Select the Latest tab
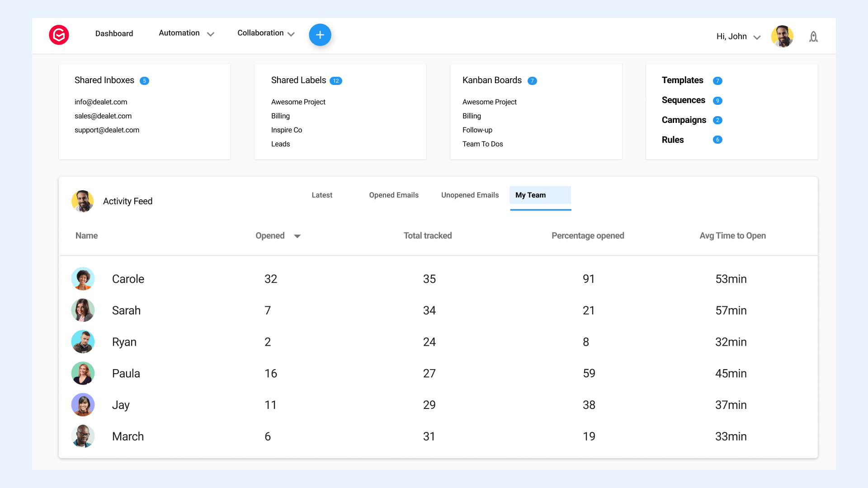The height and width of the screenshot is (488, 868). (x=322, y=195)
